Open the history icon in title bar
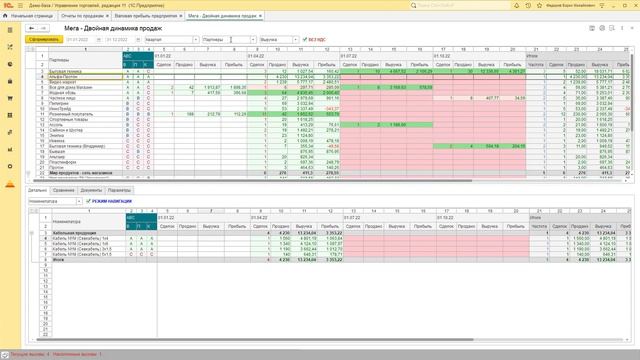The width and height of the screenshot is (640, 360). 528,5
